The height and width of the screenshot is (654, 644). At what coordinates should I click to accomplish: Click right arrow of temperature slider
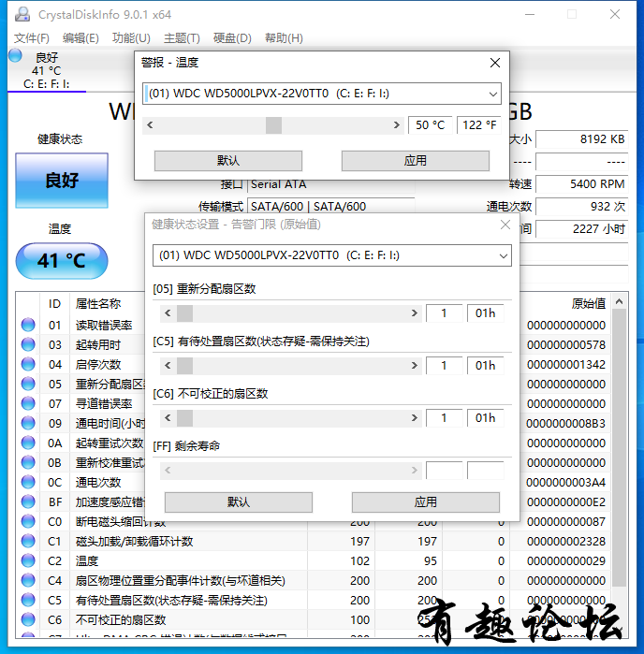[397, 125]
